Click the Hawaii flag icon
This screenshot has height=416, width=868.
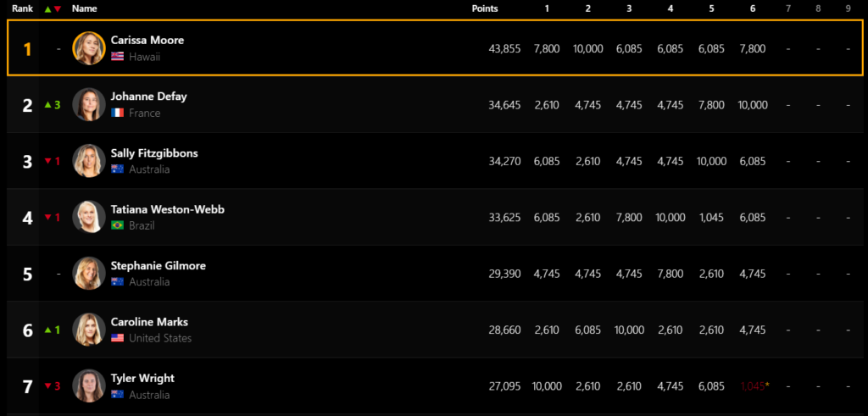tap(117, 57)
